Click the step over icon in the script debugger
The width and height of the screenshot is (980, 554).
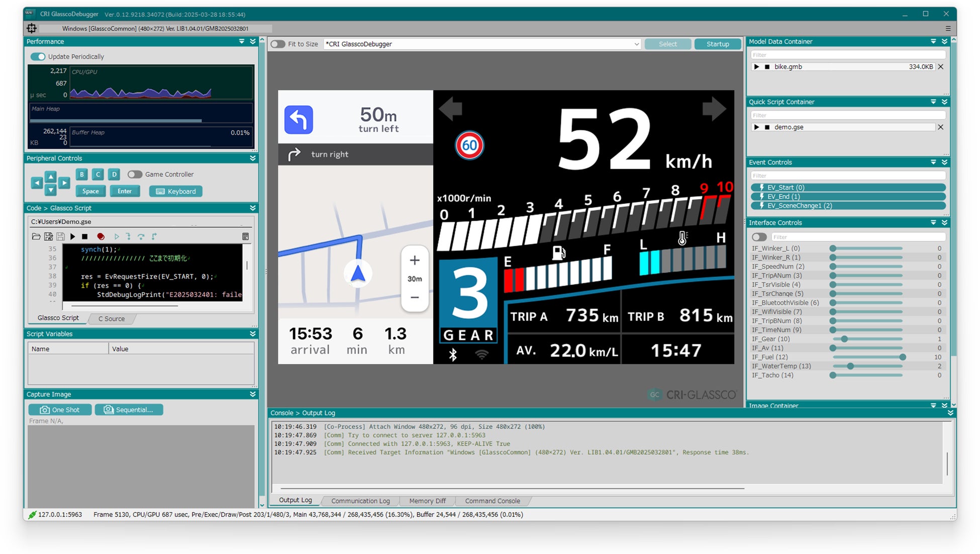point(141,236)
